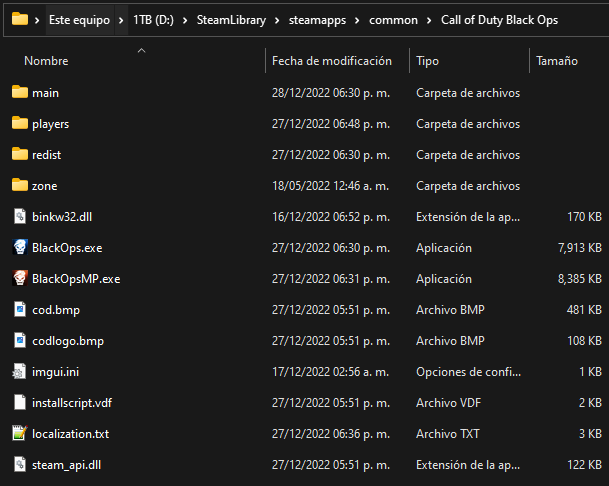Screen dimensions: 609x486
Task: Click the localization.txt notepad icon
Action: [20, 433]
